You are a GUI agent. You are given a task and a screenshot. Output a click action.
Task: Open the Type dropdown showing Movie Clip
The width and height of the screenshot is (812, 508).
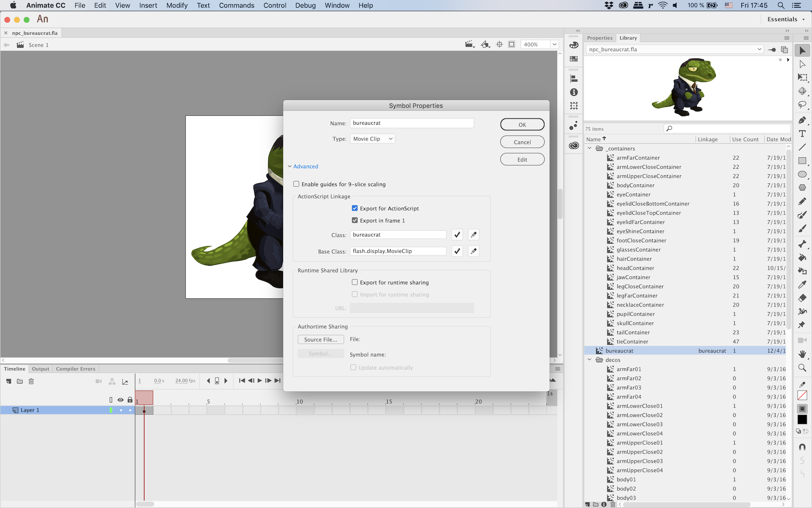[372, 139]
